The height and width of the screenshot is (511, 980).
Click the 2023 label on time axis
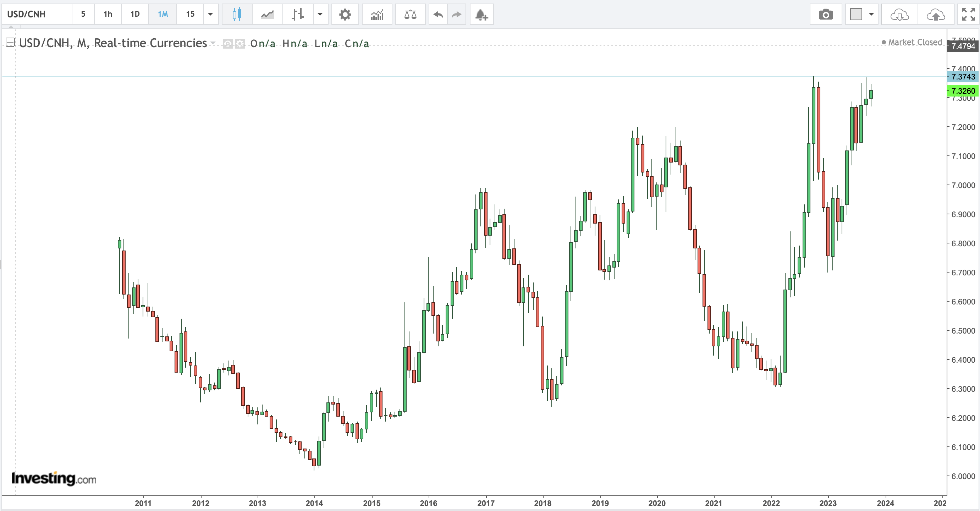828,503
